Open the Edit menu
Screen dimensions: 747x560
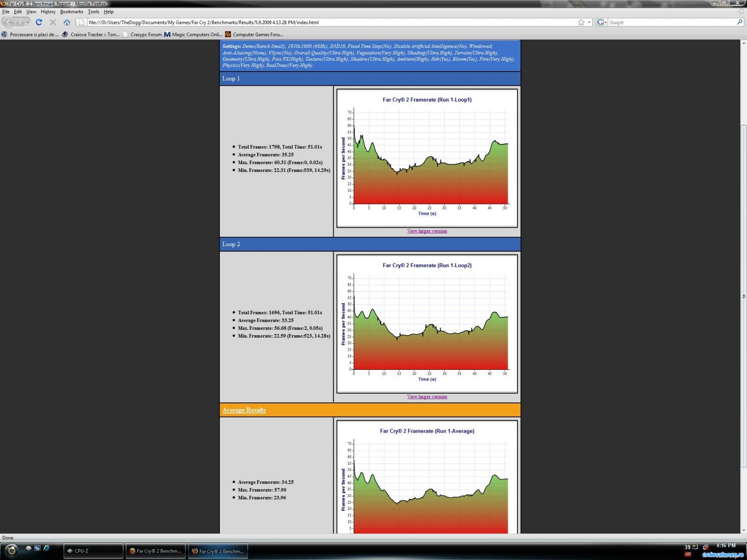tap(18, 12)
